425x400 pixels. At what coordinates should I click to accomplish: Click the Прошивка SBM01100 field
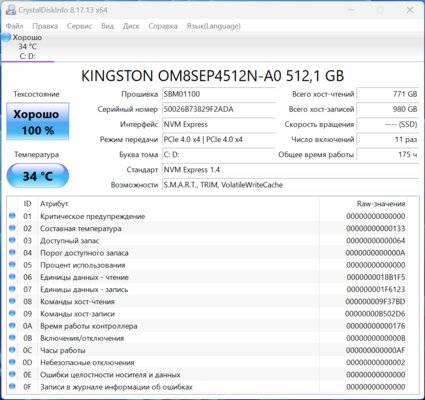tap(219, 94)
